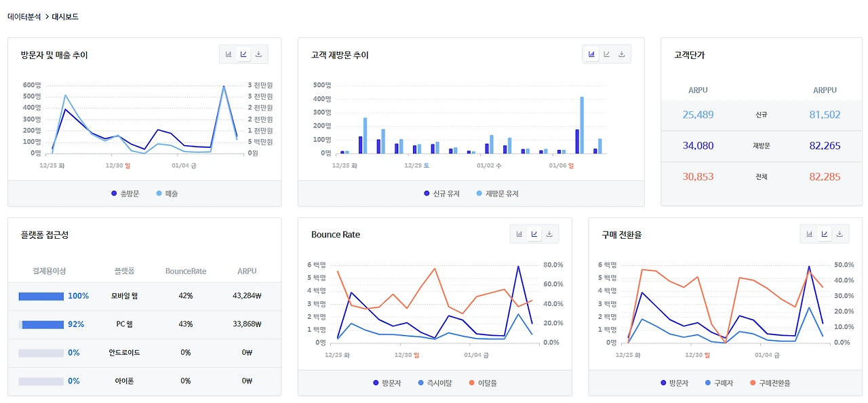This screenshot has width=868, height=403.
Task: Click the 전체 ARPPU value 82,285
Action: (825, 176)
